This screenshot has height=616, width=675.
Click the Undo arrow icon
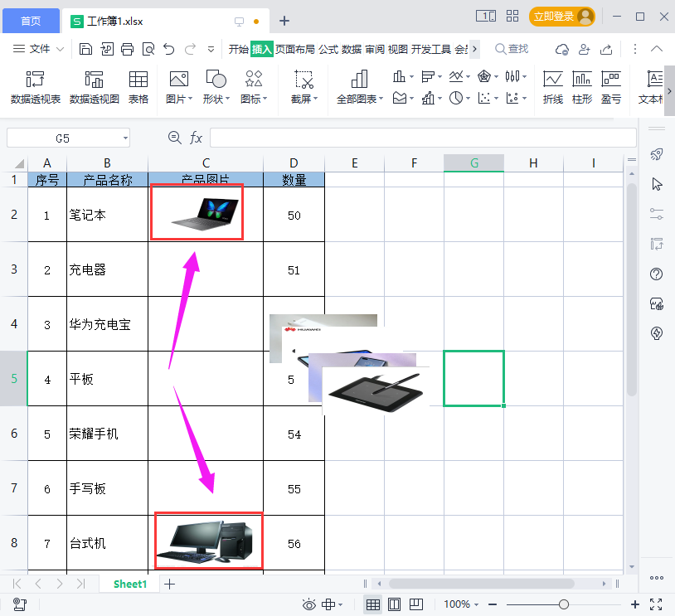[169, 49]
